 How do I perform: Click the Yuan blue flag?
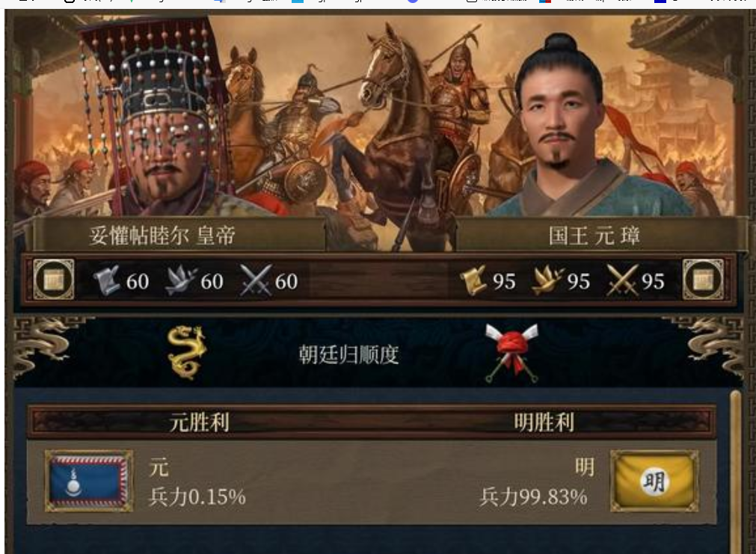tap(89, 481)
